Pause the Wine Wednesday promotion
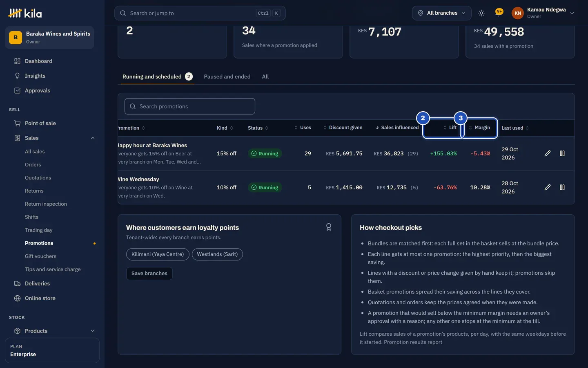This screenshot has width=588, height=368. tap(562, 187)
